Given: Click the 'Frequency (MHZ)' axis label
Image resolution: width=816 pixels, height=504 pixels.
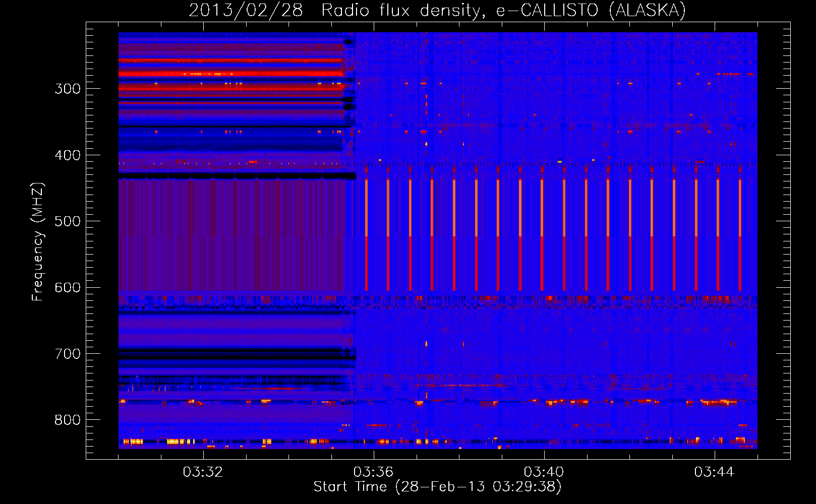Looking at the screenshot, I should coord(38,242).
